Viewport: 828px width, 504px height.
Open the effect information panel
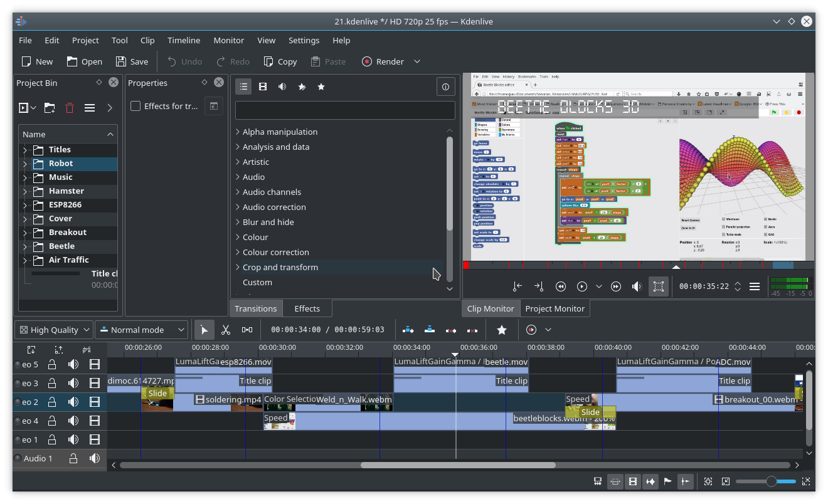tap(445, 87)
